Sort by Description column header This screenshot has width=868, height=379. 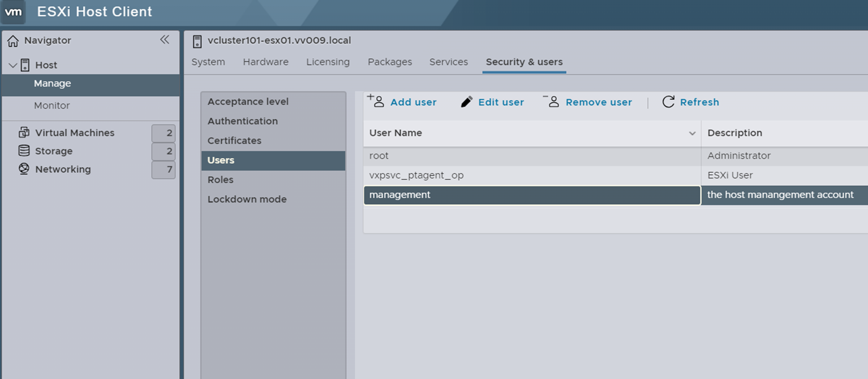pos(735,133)
